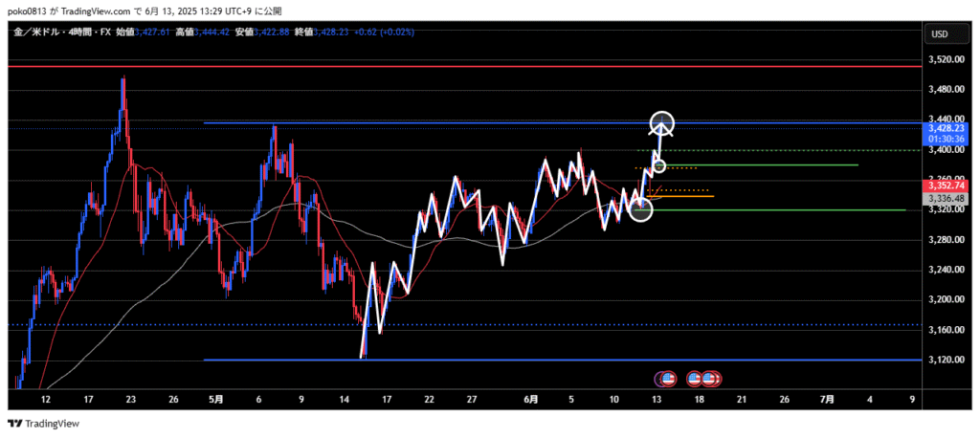Click the 6月 date label on time axis
The height and width of the screenshot is (437, 980).
(530, 398)
